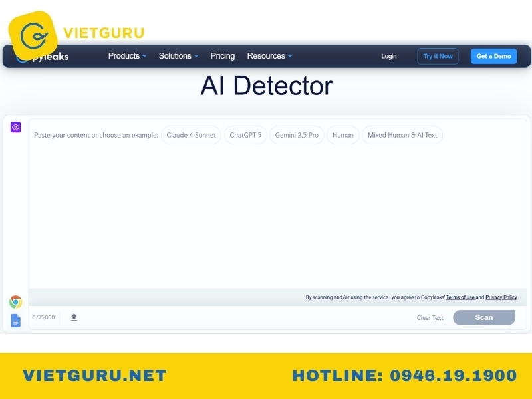Click the purple eye AI detector icon
This screenshot has height=399, width=532.
pyautogui.click(x=15, y=127)
